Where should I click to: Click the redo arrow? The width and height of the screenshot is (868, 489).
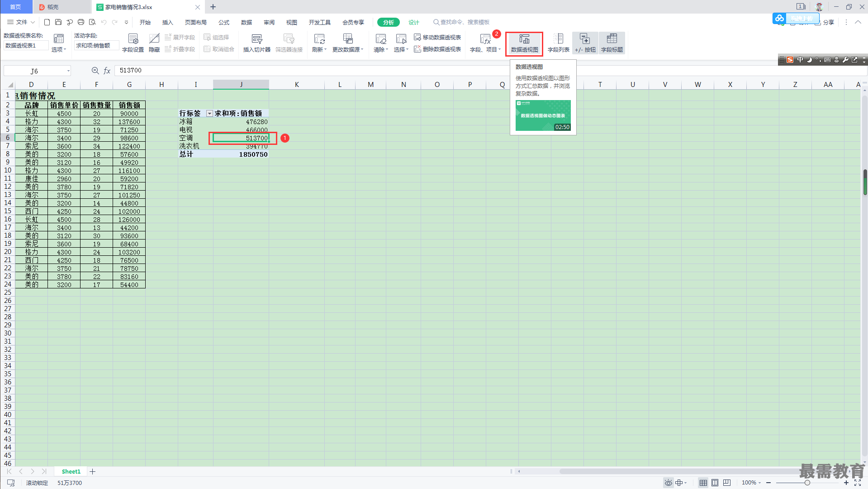tap(115, 22)
